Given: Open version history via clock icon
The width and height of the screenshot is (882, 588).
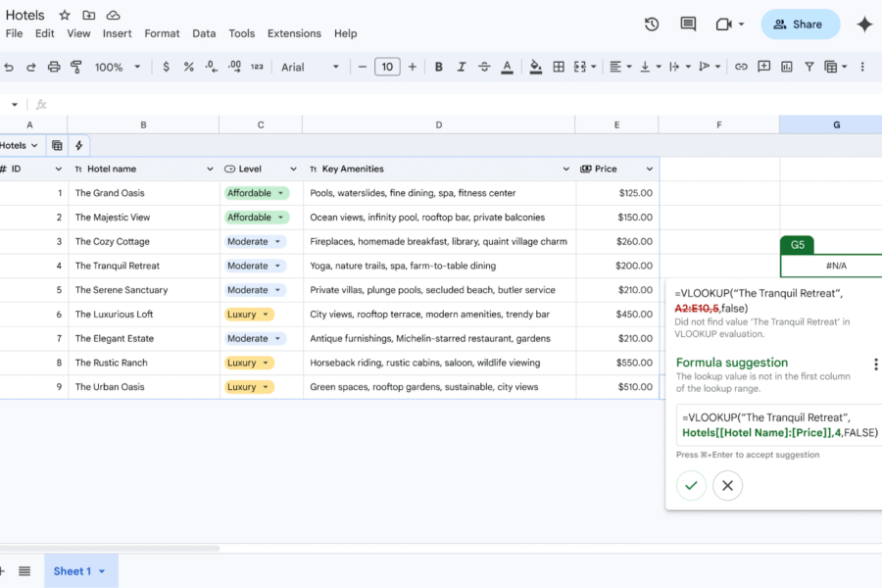Looking at the screenshot, I should coord(651,24).
